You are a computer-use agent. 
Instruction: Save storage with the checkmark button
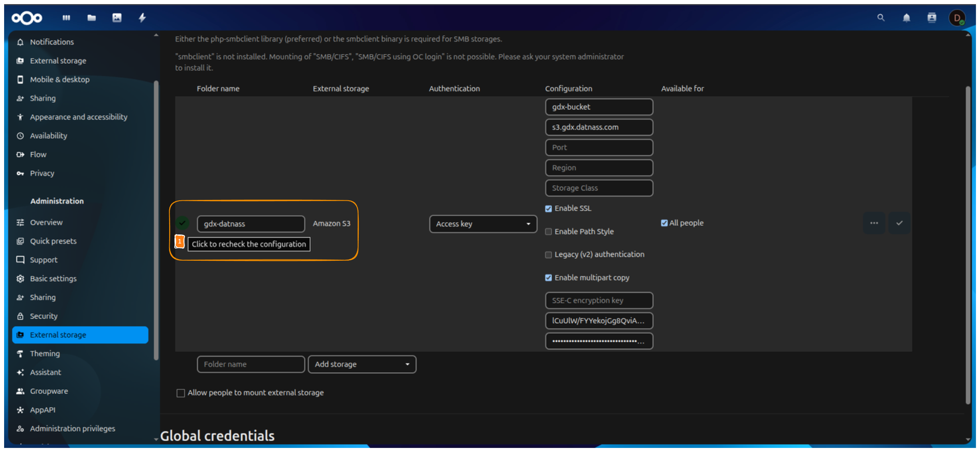[x=899, y=223]
